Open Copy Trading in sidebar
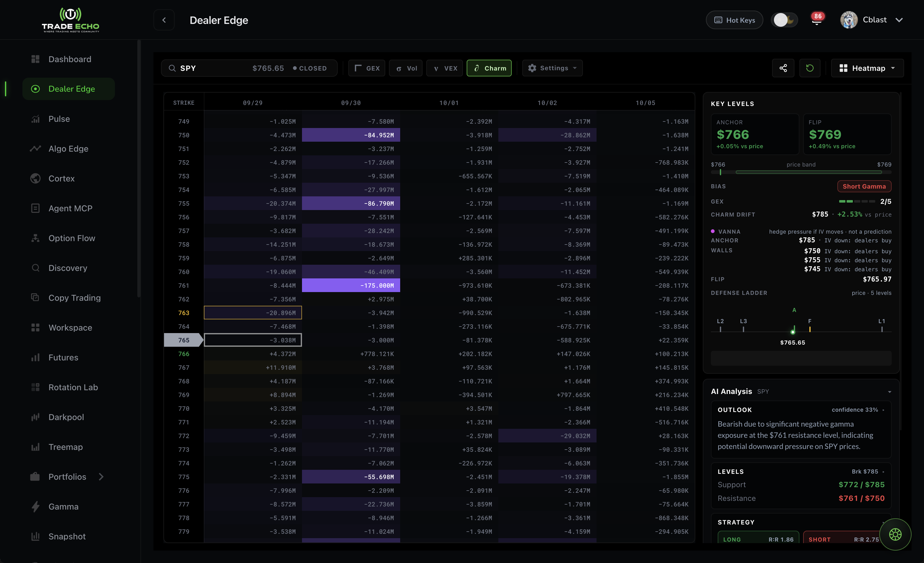The height and width of the screenshot is (563, 924). (x=74, y=298)
